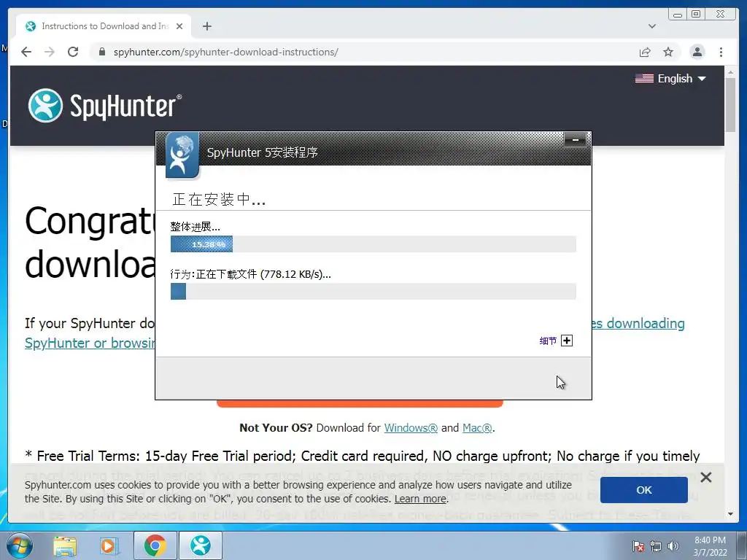This screenshot has width=747, height=560.
Task: Click the padlock site info icon
Action: [101, 52]
